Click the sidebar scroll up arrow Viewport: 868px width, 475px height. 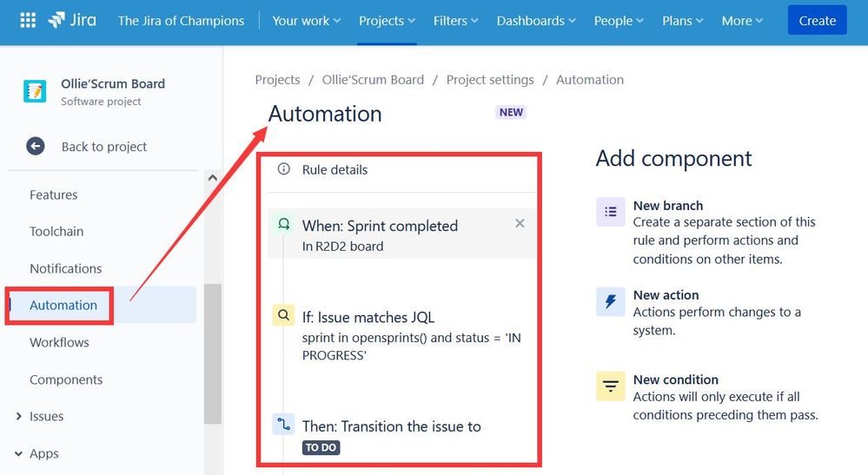[x=213, y=178]
